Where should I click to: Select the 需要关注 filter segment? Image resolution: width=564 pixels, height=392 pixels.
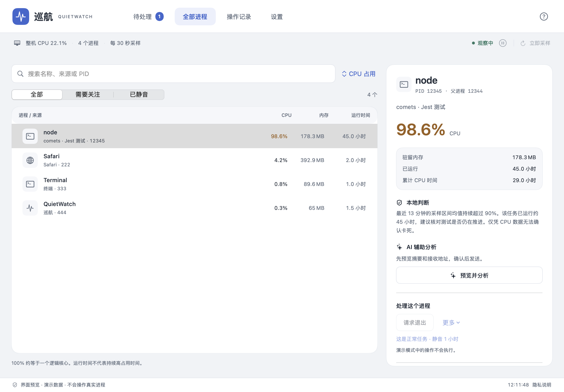point(88,95)
